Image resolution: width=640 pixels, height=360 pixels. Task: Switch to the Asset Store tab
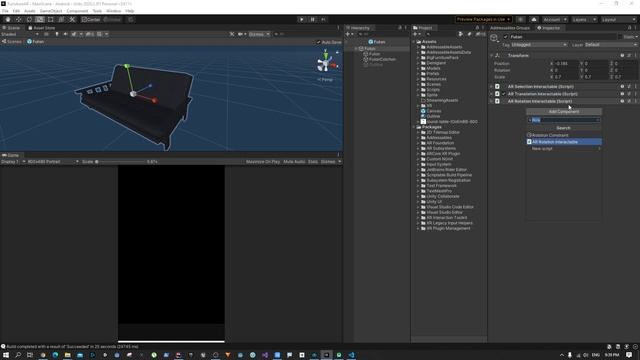41,28
